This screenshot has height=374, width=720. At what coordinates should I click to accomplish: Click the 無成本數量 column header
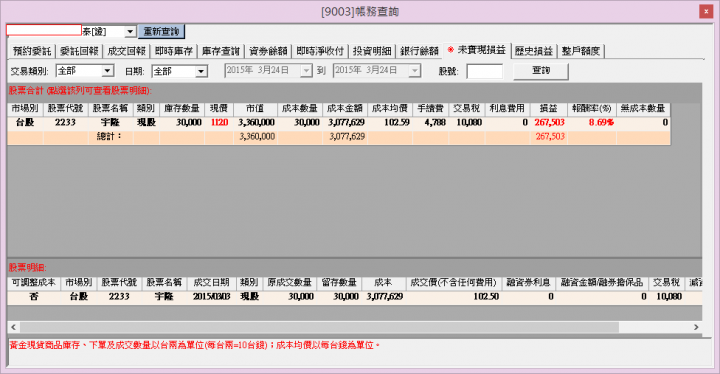[643, 108]
